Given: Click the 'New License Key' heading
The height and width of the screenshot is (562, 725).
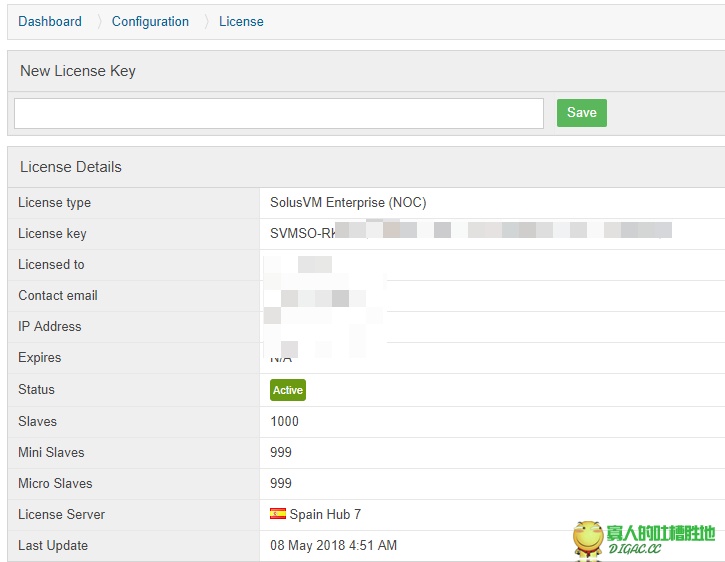Looking at the screenshot, I should click(x=78, y=71).
